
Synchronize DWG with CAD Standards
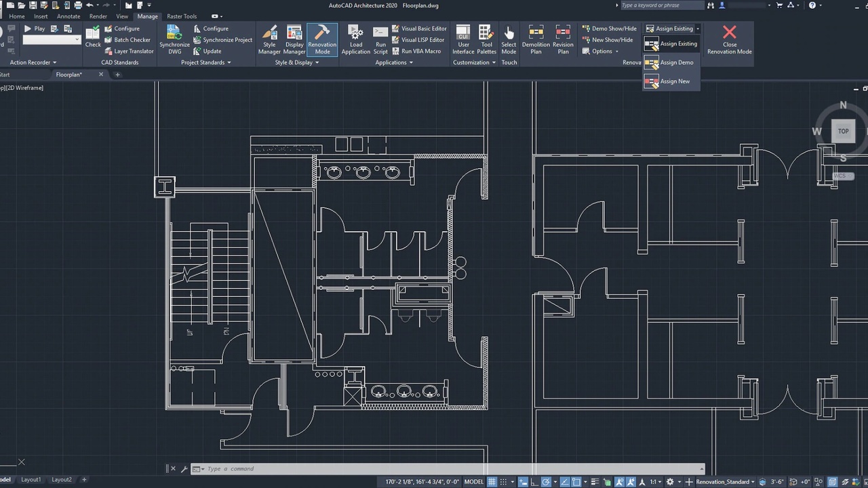[174, 39]
